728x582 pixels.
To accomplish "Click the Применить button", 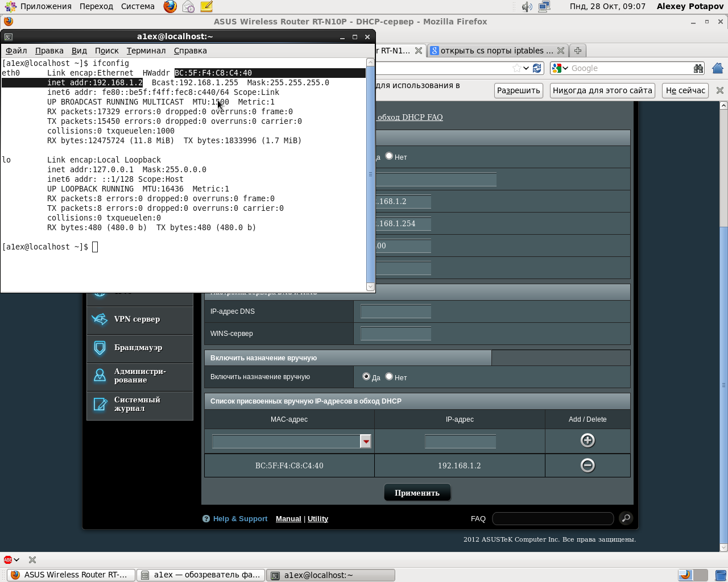I will coord(417,493).
